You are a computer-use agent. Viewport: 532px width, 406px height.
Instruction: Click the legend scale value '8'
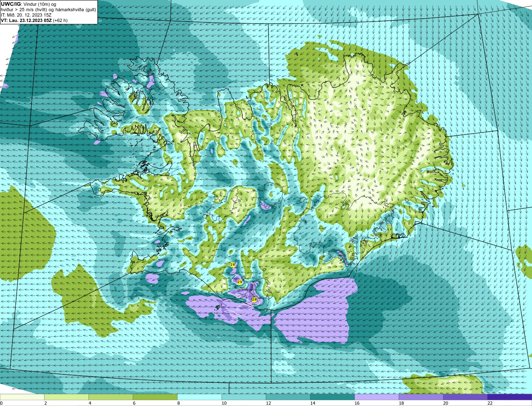(179, 403)
